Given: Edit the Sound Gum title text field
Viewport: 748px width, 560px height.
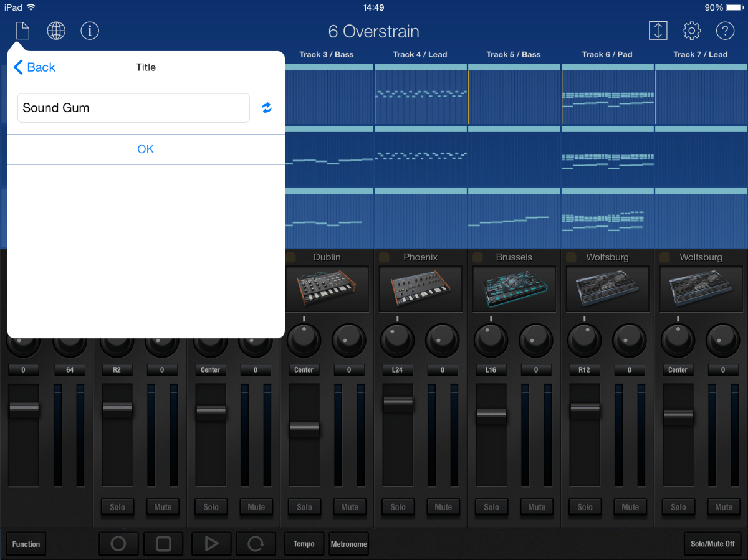Looking at the screenshot, I should click(x=133, y=108).
